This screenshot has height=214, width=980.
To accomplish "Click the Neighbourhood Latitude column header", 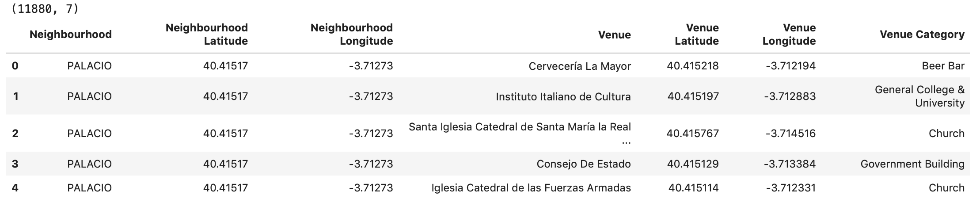I will (206, 34).
